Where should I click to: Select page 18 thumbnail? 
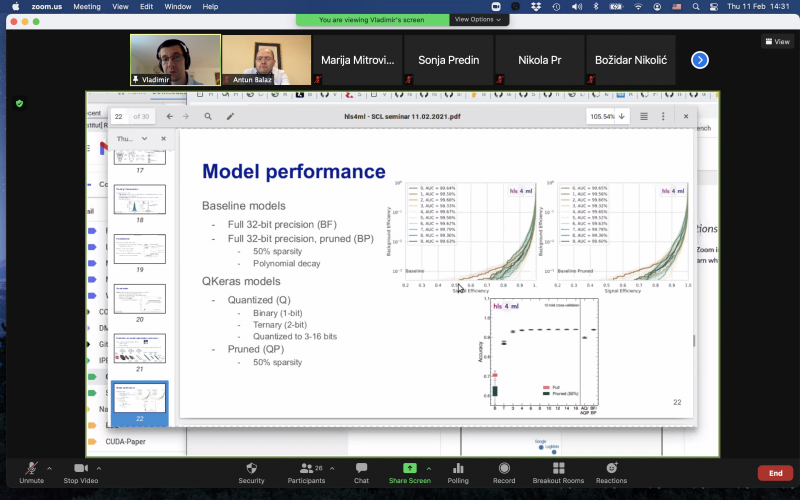coord(140,199)
